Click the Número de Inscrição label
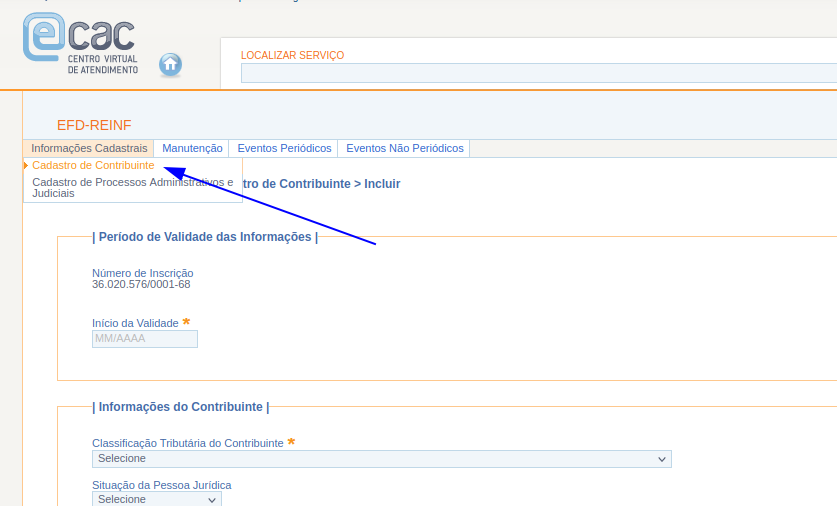The image size is (837, 506). [x=143, y=273]
